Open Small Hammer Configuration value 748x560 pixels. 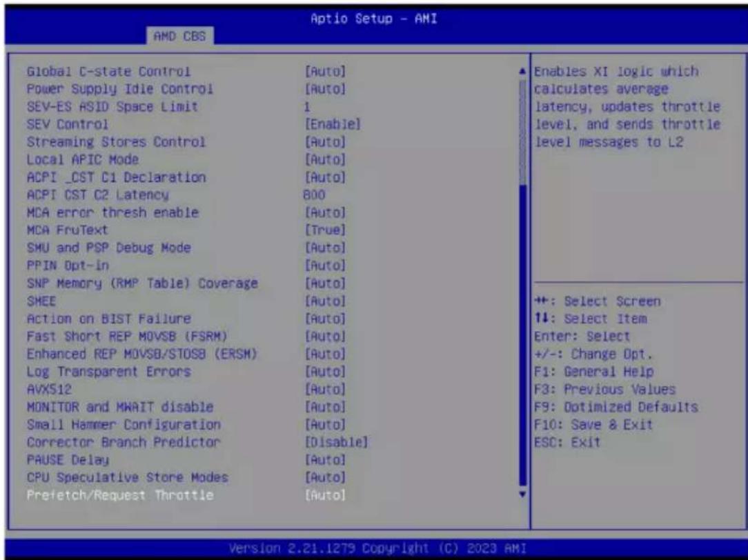[x=325, y=425]
